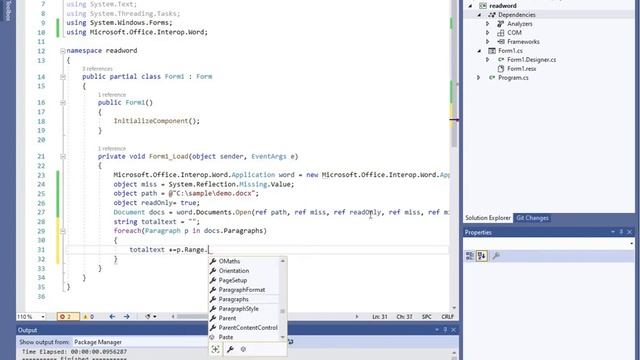This screenshot has height=360, width=640.
Task: Click the Form1.Designer.cs C# file icon
Action: [x=501, y=60]
